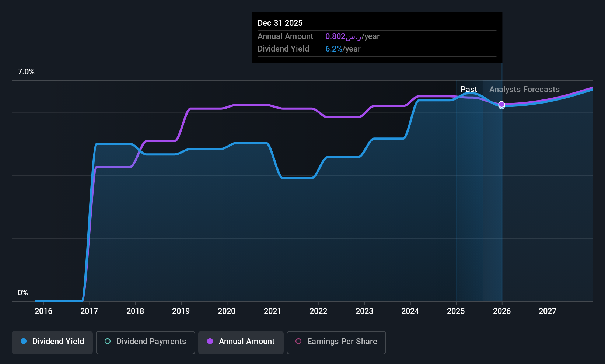This screenshot has width=605, height=364.
Task: Click the Earnings Per Share ring icon
Action: [x=298, y=342]
